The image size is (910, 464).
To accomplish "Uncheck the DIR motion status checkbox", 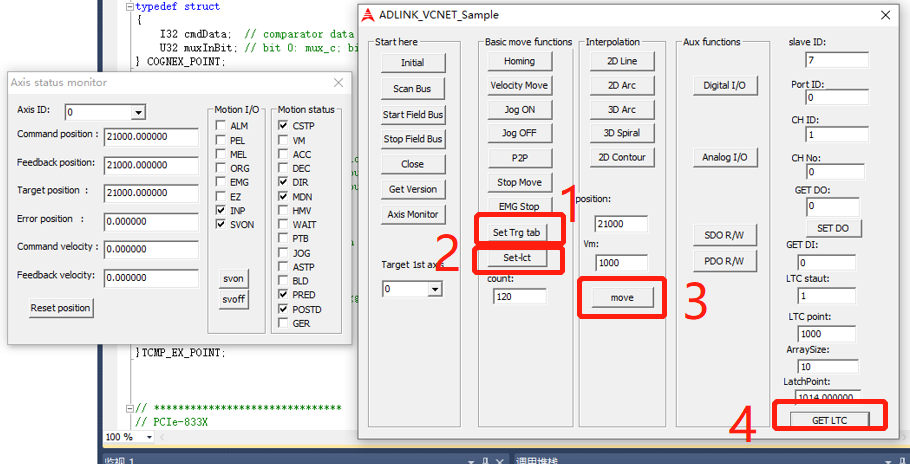I will [x=283, y=182].
